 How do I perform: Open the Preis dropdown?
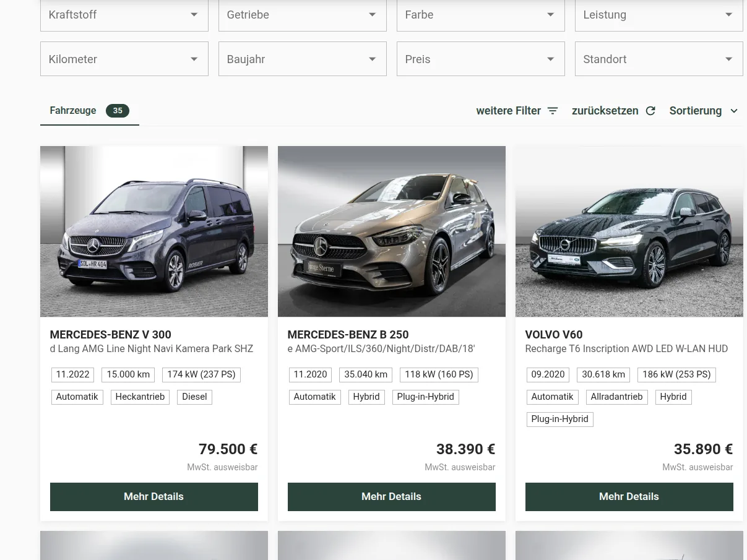tap(480, 59)
